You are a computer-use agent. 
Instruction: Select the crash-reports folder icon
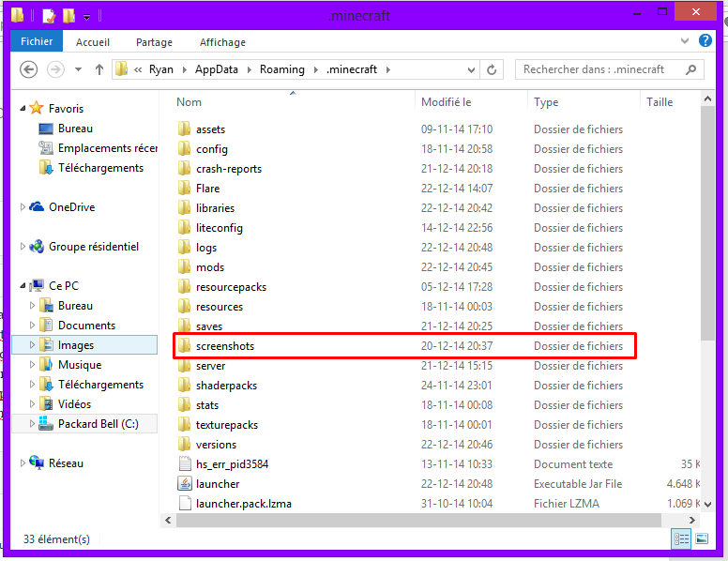point(185,168)
